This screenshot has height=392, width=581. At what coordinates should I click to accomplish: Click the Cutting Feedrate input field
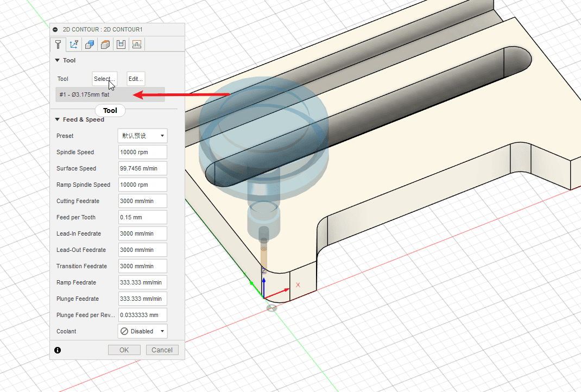[142, 201]
